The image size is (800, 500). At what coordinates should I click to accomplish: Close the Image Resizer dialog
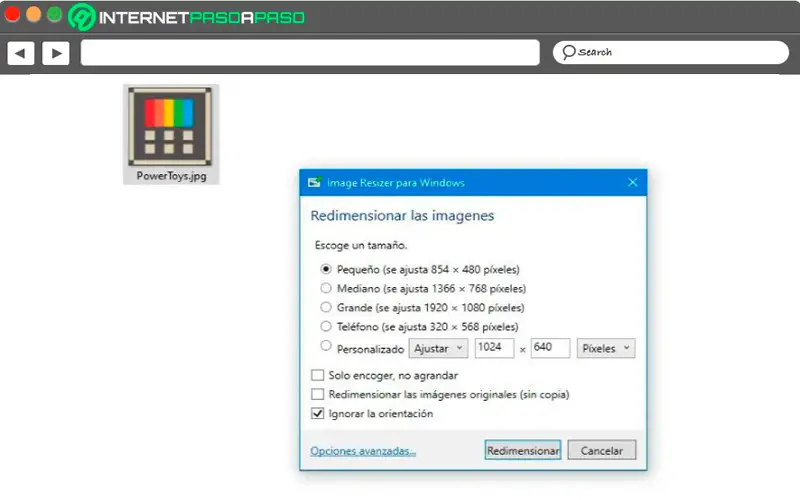pos(633,182)
